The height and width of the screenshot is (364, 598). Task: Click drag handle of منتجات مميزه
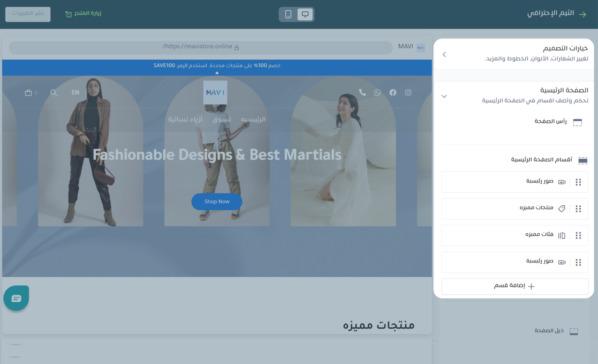tap(578, 209)
